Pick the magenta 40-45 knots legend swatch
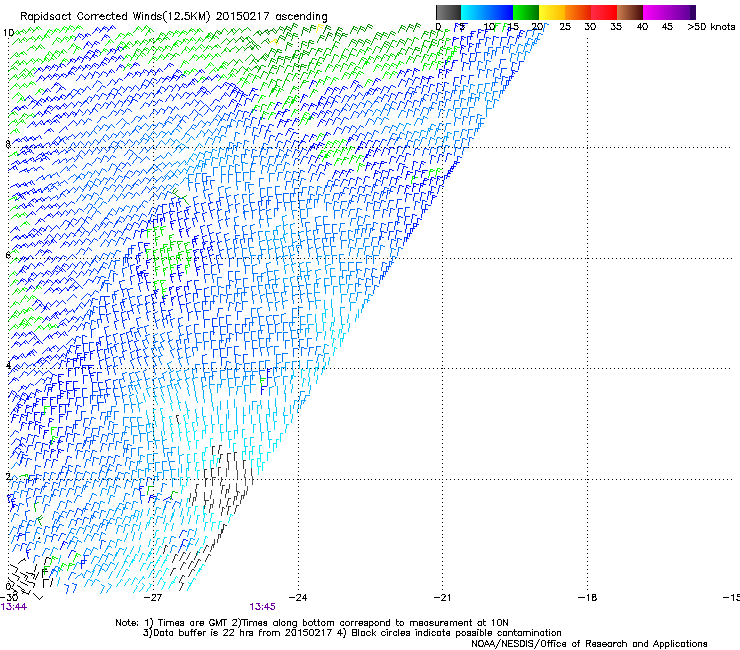Image resolution: width=740 pixels, height=650 pixels. point(656,12)
